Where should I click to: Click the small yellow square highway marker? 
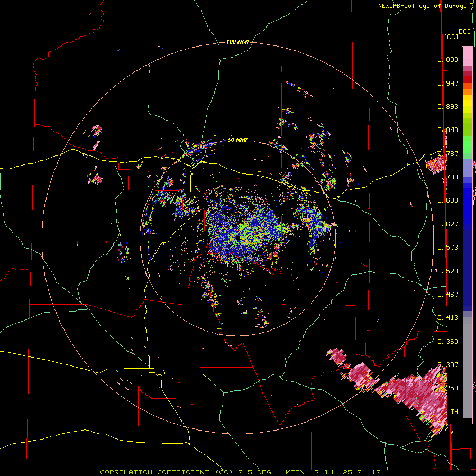coord(151,370)
